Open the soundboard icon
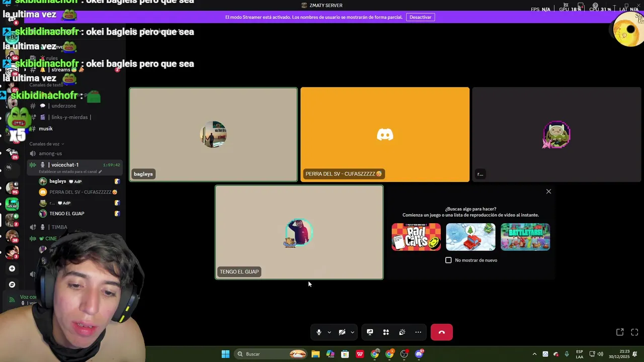644x362 pixels. coord(402,332)
